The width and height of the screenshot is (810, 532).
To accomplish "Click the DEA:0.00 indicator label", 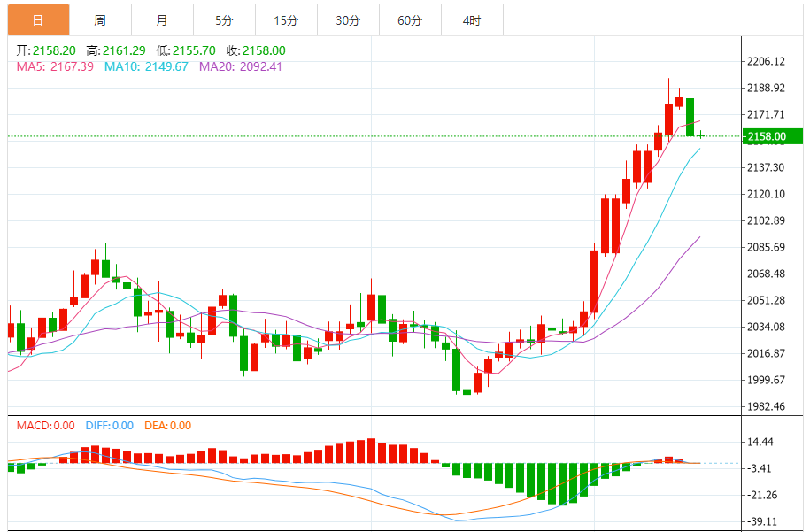I will tap(168, 426).
